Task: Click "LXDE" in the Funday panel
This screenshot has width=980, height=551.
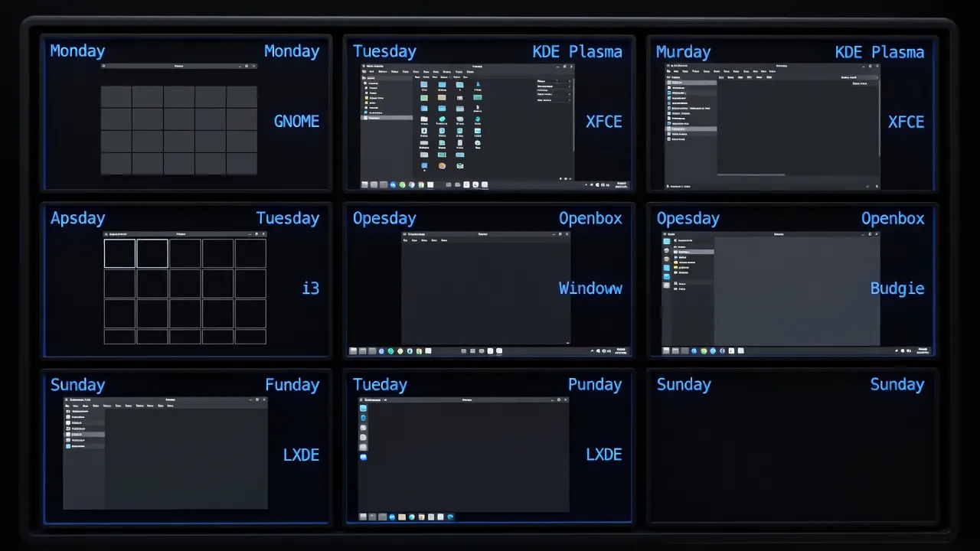Action: (x=301, y=455)
